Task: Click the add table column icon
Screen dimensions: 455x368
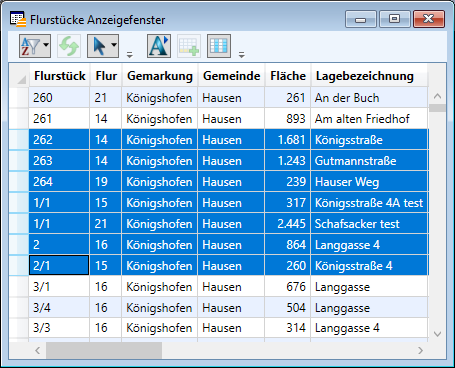Action: 189,46
